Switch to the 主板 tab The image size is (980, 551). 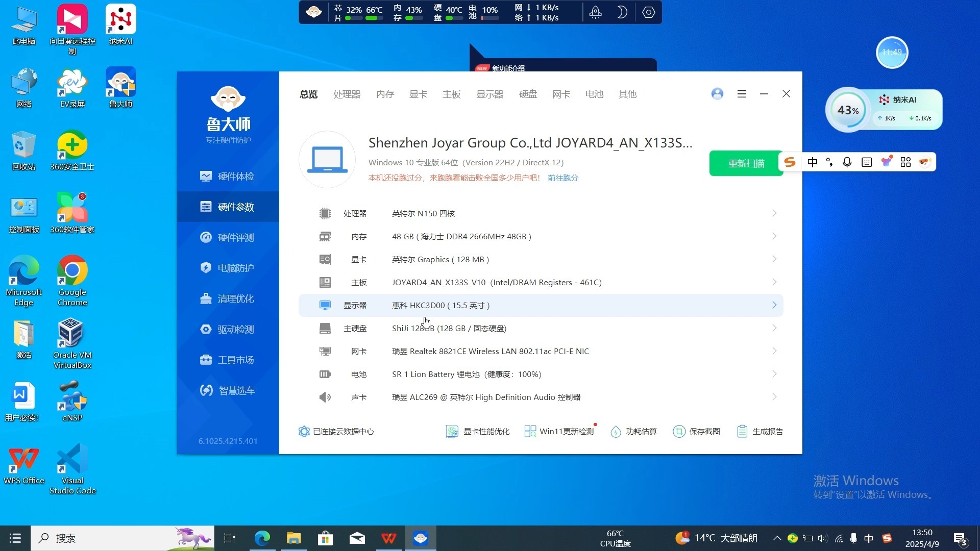point(451,94)
